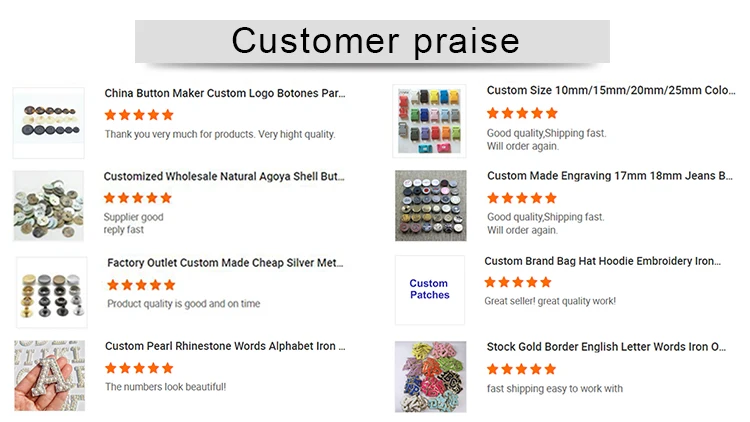The width and height of the screenshot is (750, 422).
Task: Open Custom Pearl Rhinestone Words Alphabet link
Action: tap(225, 346)
